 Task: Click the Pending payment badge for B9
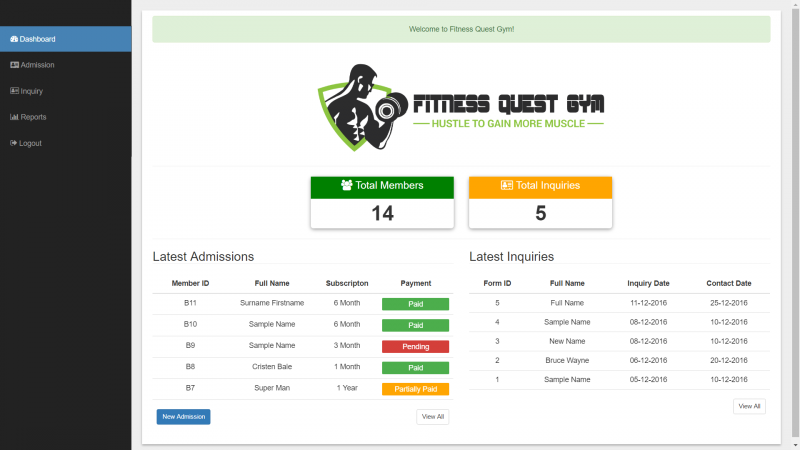click(415, 347)
